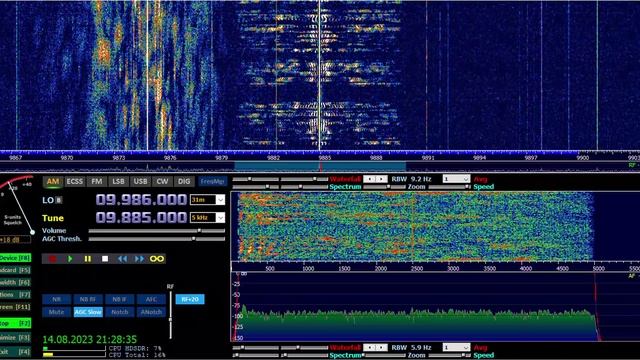Click the Tune frequency display 09.885.000
640x360 pixels.
pos(141,217)
